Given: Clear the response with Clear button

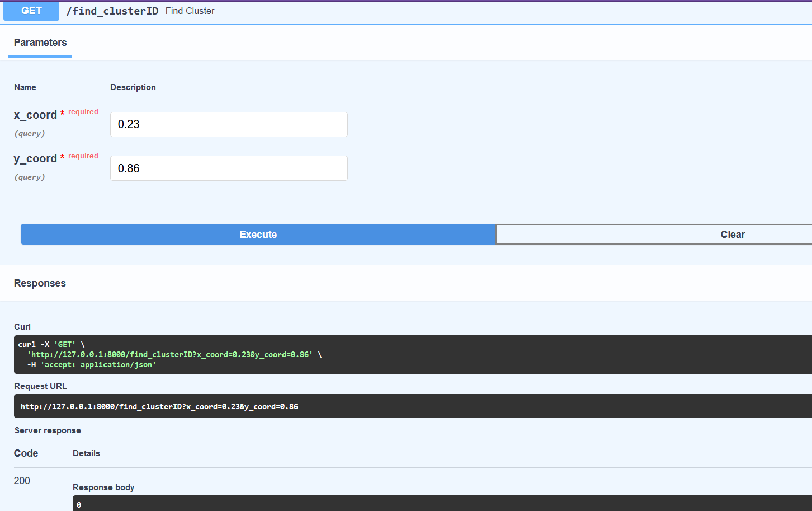Looking at the screenshot, I should pos(654,235).
